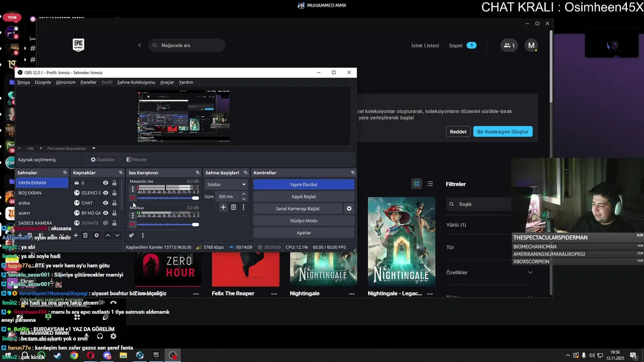
Task: Go back with the Epic store back arrow
Action: tap(139, 45)
